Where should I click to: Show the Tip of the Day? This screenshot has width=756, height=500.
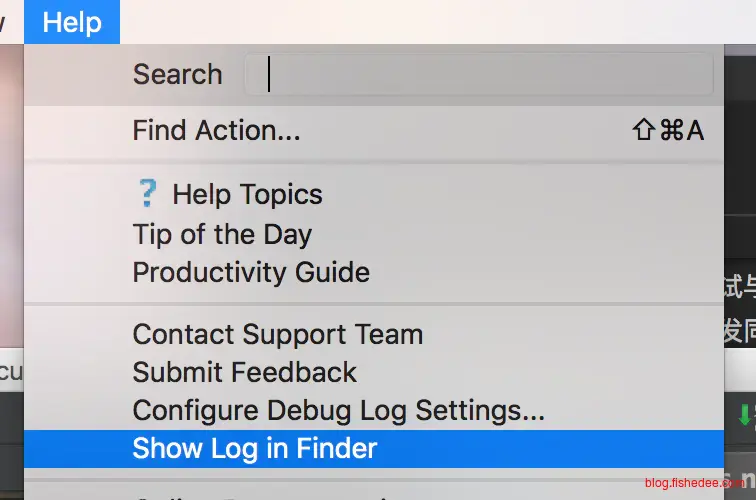(222, 234)
